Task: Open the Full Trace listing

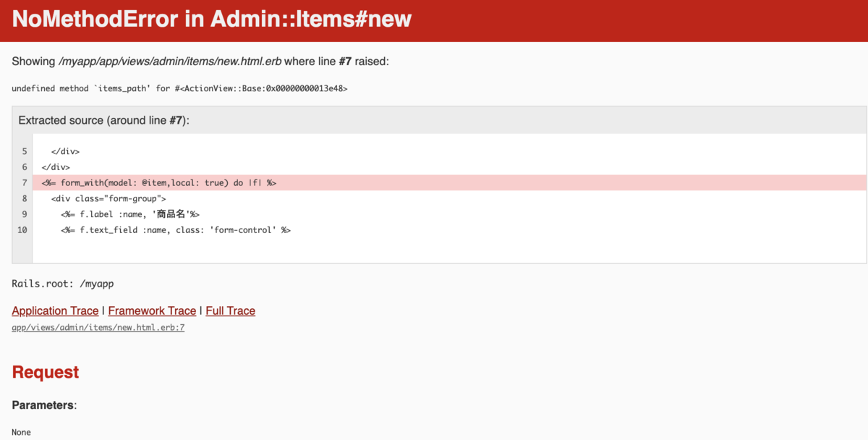Action: (x=230, y=310)
